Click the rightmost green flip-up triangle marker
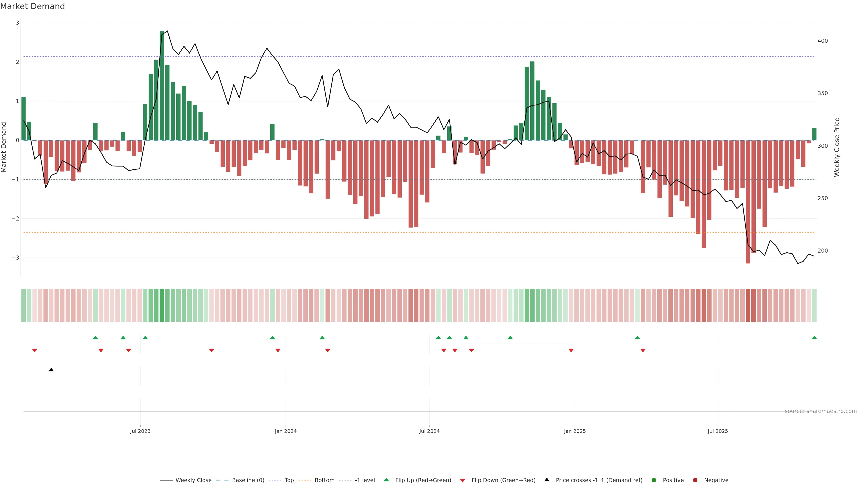Image resolution: width=868 pixels, height=488 pixels. (x=814, y=338)
